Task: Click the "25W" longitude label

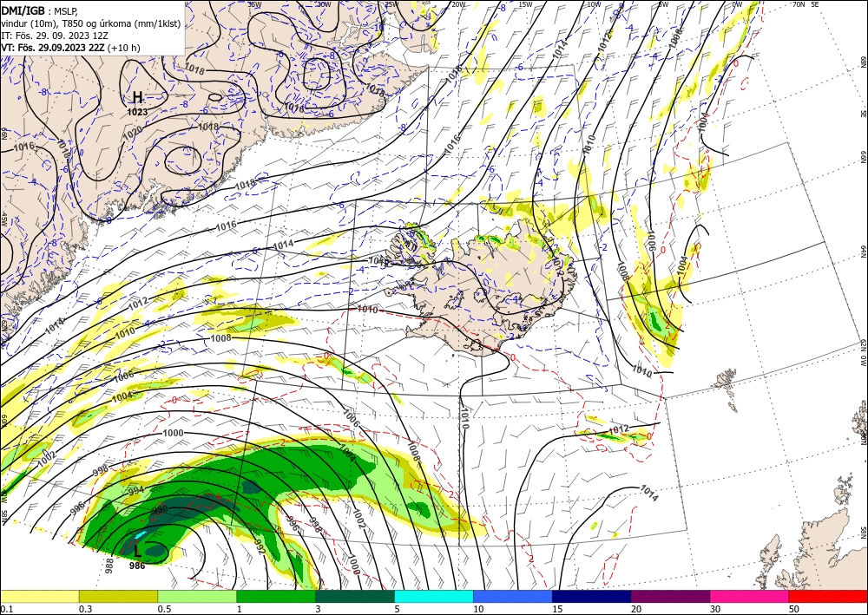Action: [x=391, y=4]
